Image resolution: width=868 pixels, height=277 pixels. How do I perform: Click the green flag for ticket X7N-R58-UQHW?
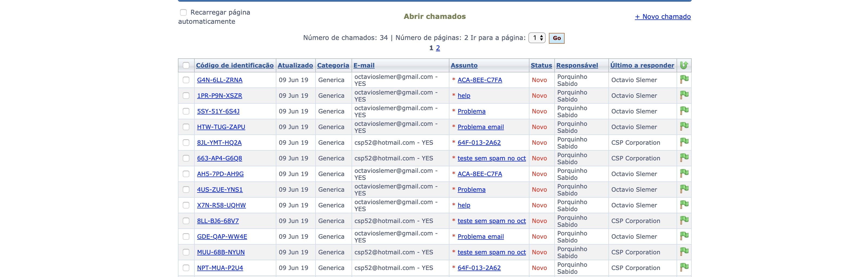(684, 205)
